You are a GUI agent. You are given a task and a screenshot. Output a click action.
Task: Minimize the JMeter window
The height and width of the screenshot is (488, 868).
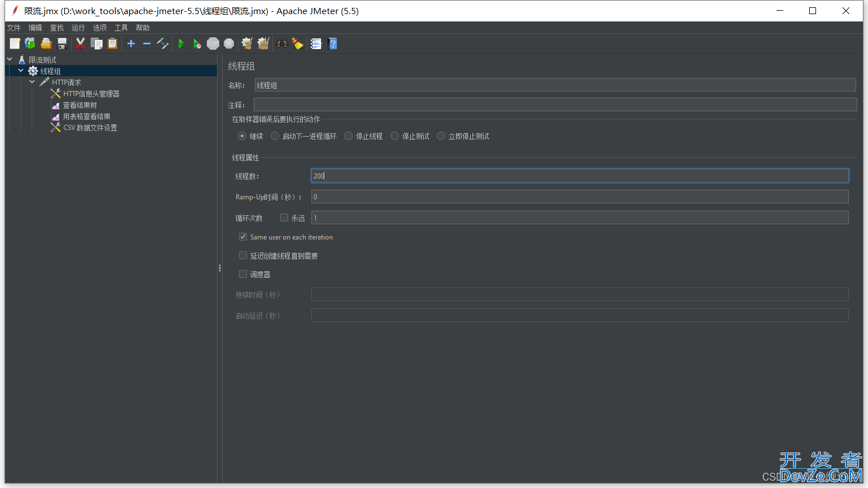pos(780,11)
